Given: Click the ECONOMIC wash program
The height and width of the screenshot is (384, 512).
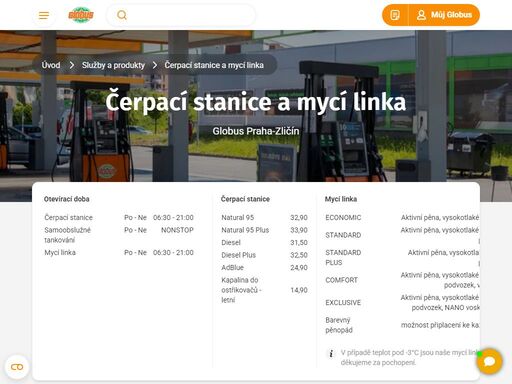Looking at the screenshot, I should [343, 218].
